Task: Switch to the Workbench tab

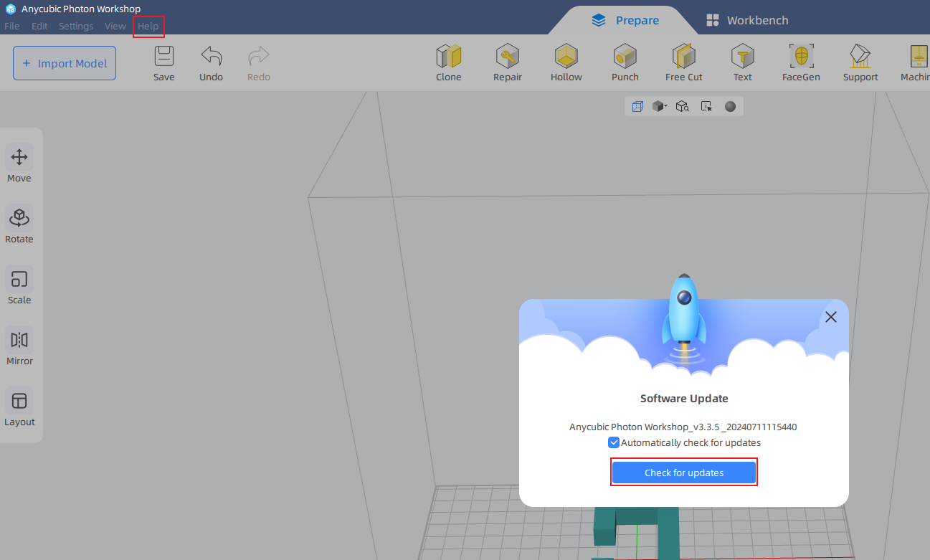Action: [x=747, y=20]
